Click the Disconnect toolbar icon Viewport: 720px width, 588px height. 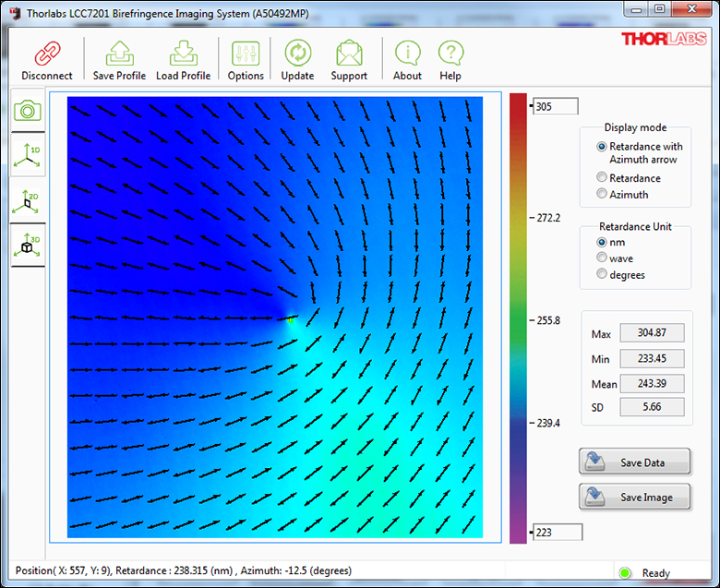pyautogui.click(x=46, y=55)
